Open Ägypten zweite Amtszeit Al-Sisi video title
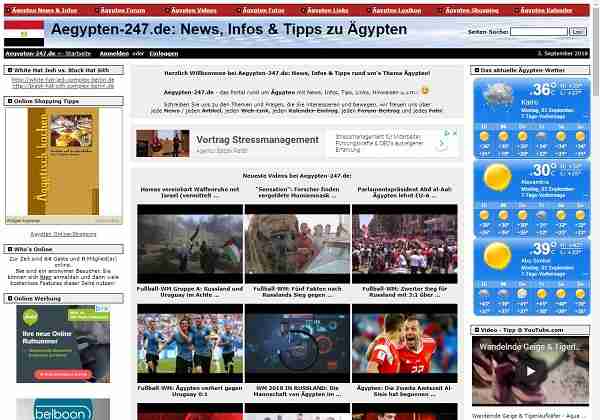This screenshot has width=600, height=420. pos(404,391)
